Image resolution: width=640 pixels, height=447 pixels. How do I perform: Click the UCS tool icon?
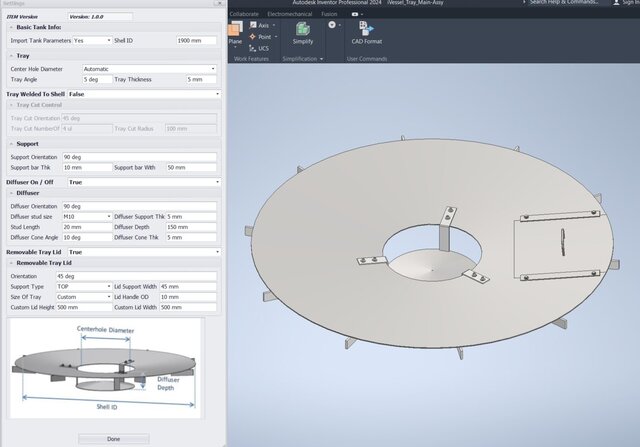click(x=258, y=48)
